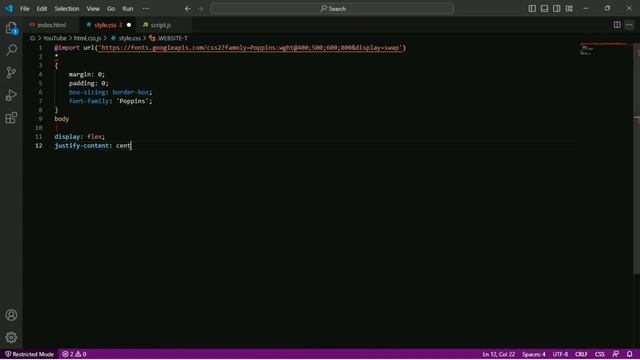
Task: Go forward with navigation arrow
Action: 200,9
